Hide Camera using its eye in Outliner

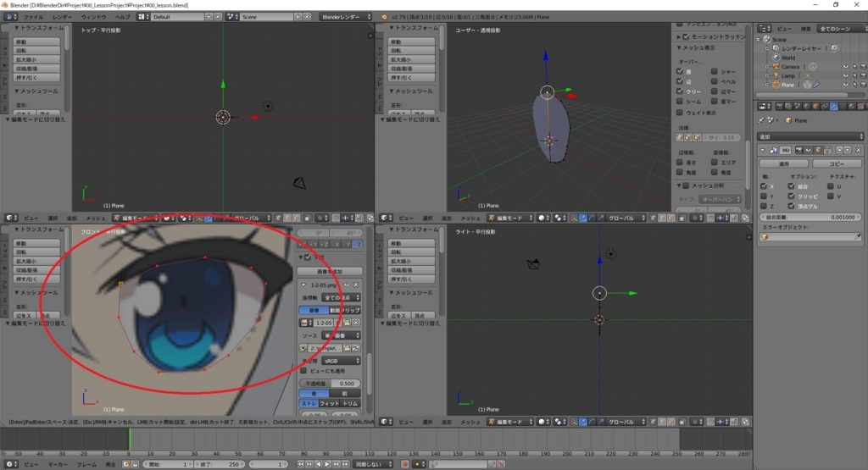pyautogui.click(x=845, y=66)
